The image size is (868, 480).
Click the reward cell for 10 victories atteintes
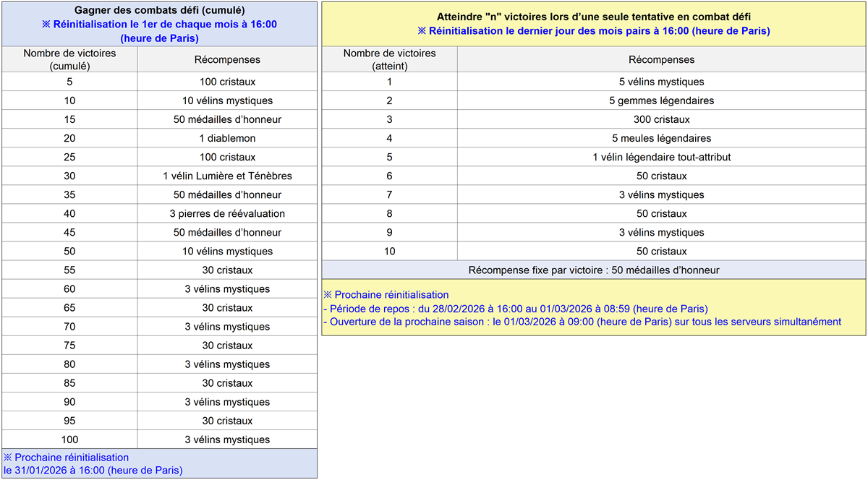[x=661, y=251]
